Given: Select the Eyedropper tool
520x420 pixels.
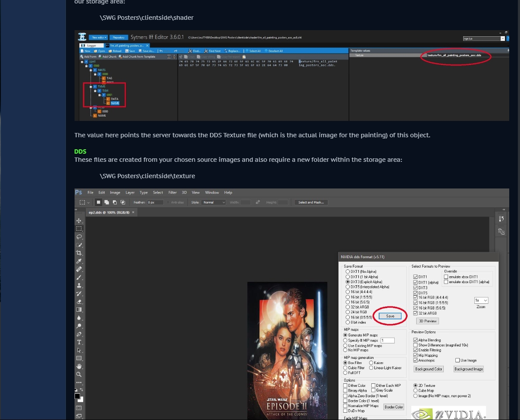Looking at the screenshot, I should 79,261.
